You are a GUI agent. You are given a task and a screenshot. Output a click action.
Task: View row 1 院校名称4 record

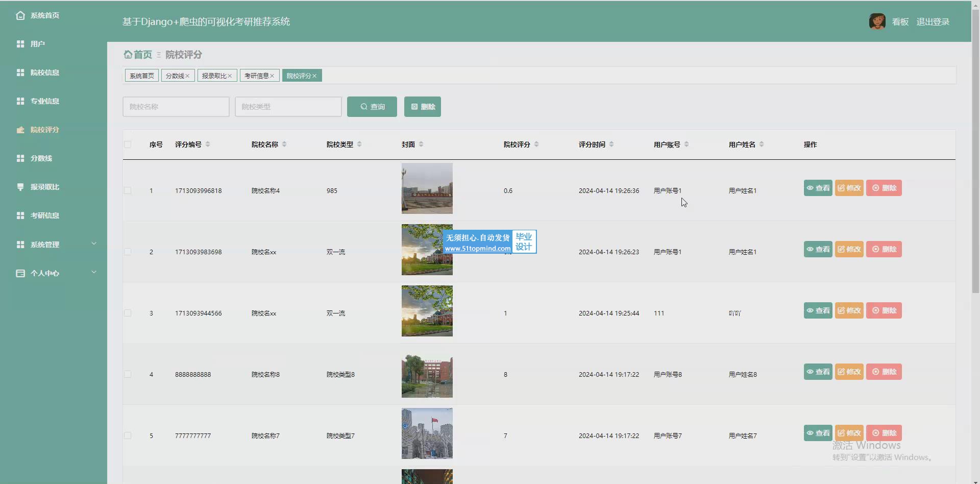(818, 188)
